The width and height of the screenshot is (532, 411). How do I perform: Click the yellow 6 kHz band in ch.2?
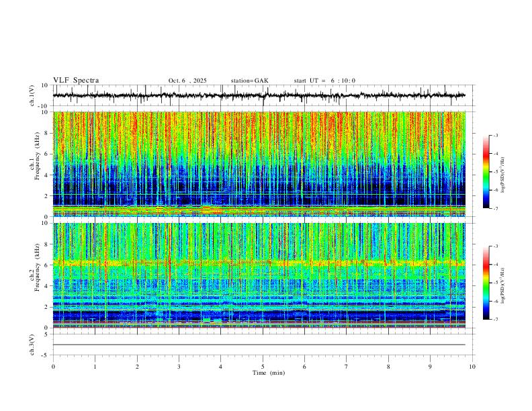(x=259, y=263)
